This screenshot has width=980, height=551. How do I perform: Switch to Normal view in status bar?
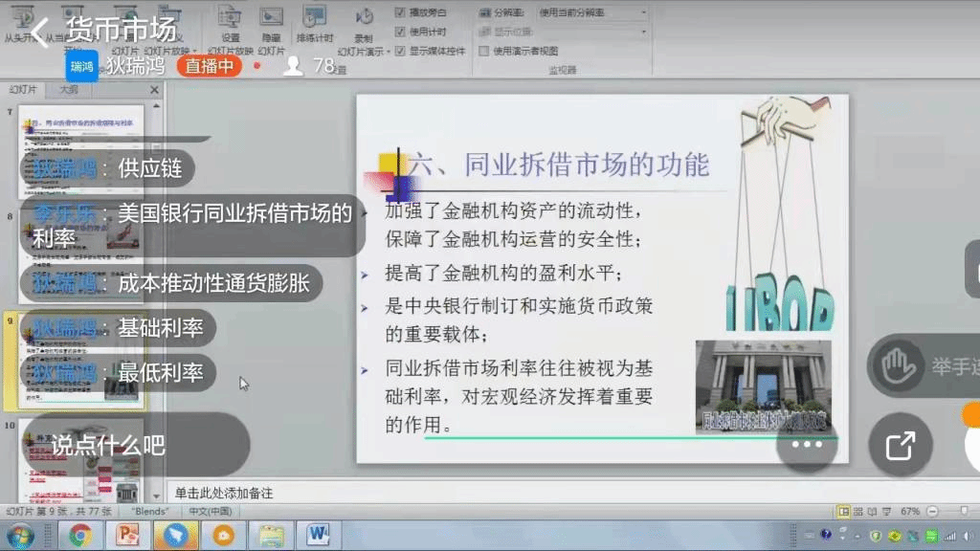coord(843,512)
